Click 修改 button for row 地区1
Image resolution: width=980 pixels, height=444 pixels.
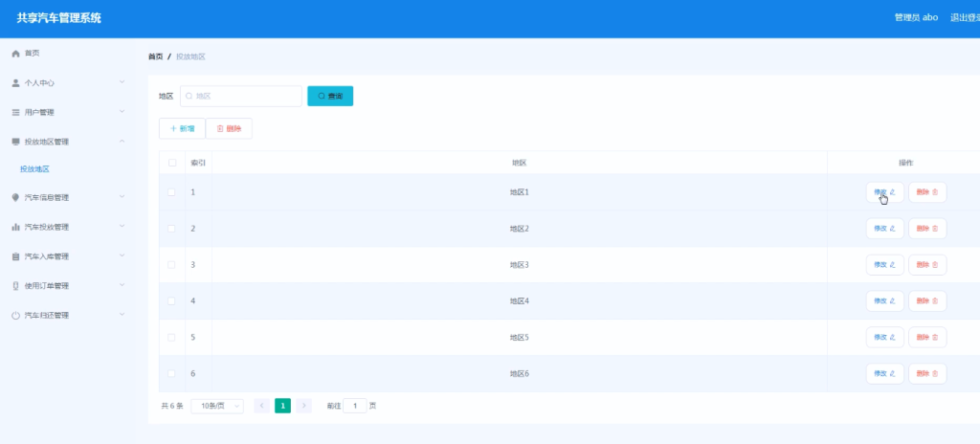click(884, 192)
